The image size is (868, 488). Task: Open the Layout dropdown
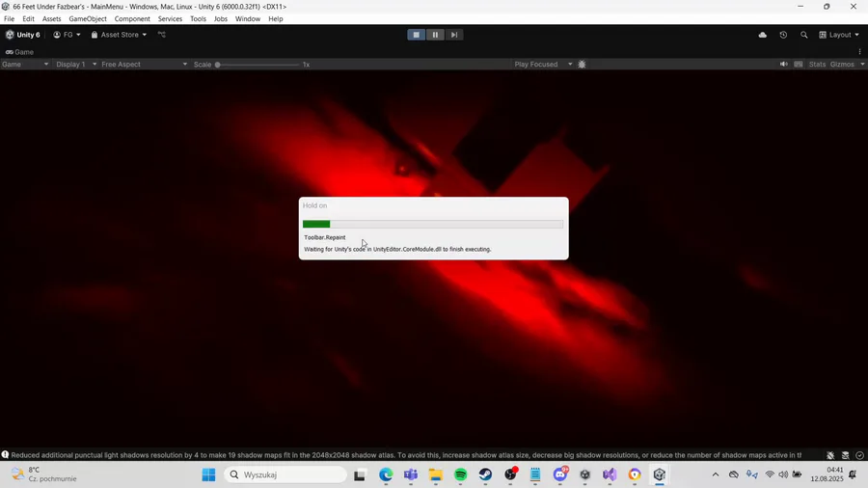[x=839, y=35]
